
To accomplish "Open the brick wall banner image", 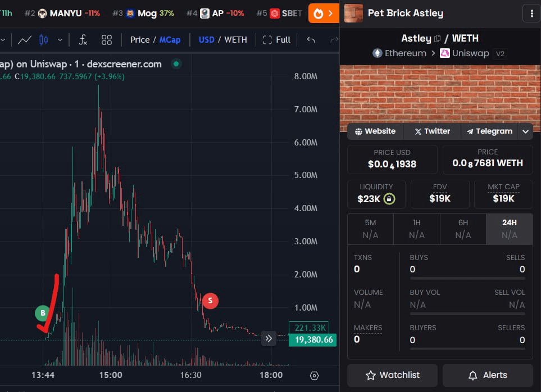I will 440,94.
